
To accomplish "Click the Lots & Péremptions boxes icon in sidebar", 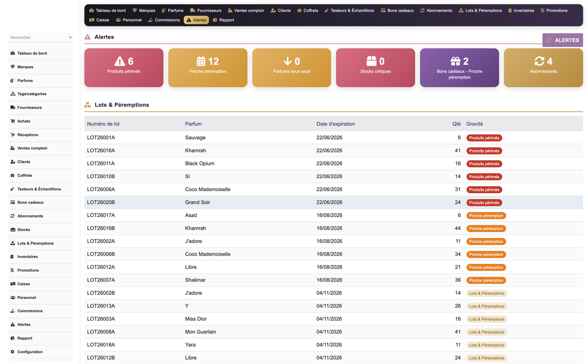I will click(13, 243).
